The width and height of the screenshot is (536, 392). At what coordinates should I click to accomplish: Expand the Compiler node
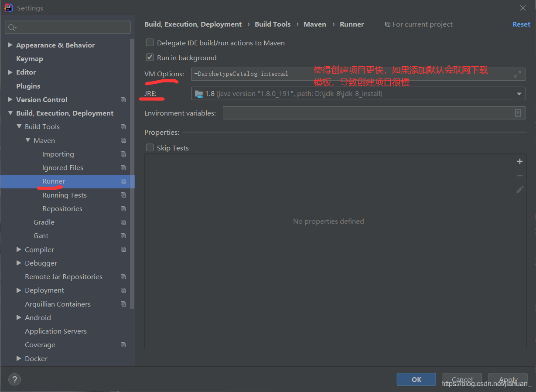coord(19,249)
